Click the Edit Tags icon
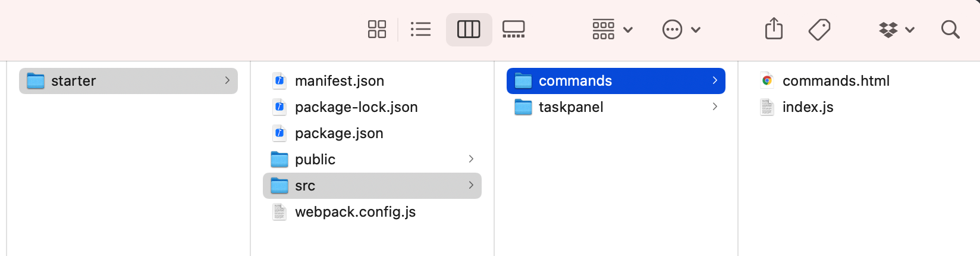This screenshot has height=256, width=980. (819, 29)
